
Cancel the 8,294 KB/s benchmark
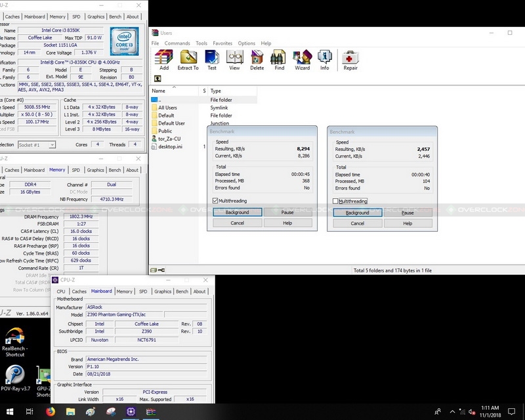[x=238, y=222]
